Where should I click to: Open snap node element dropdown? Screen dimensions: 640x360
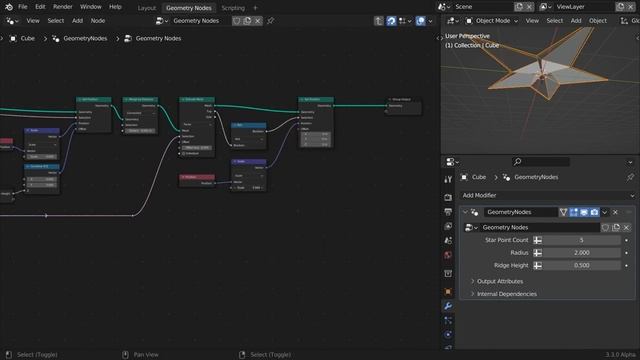(x=405, y=21)
